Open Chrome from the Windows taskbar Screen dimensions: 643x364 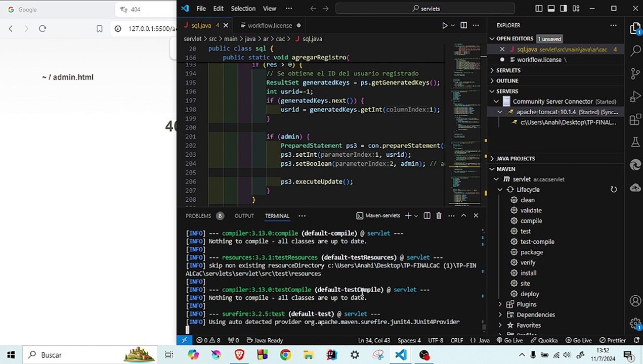pyautogui.click(x=285, y=355)
